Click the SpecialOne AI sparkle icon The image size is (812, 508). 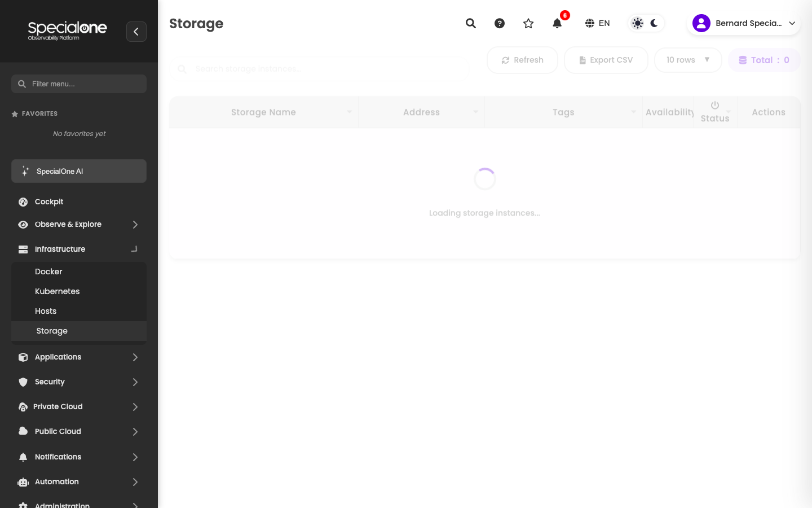(x=25, y=171)
